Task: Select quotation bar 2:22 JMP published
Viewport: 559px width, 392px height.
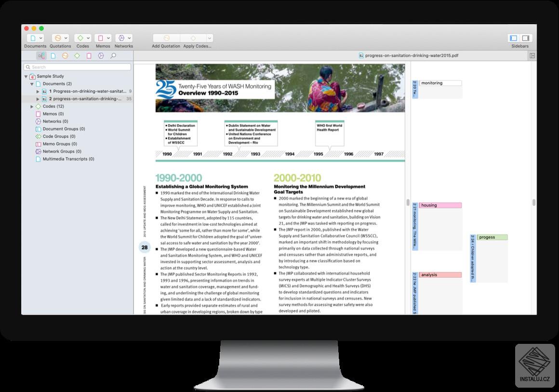Action: tap(415, 293)
